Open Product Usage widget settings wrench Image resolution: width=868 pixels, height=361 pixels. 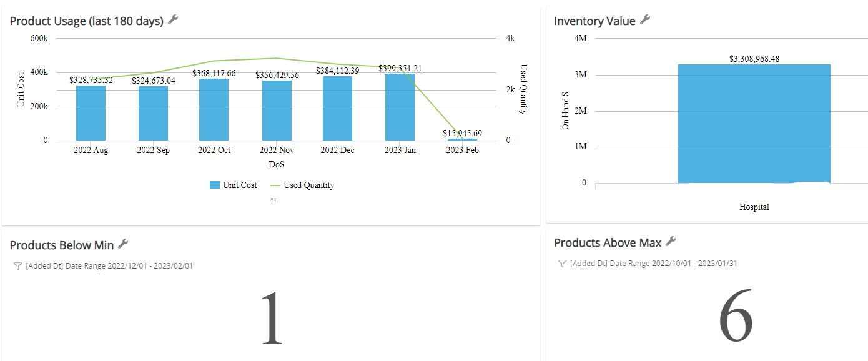pyautogui.click(x=174, y=20)
